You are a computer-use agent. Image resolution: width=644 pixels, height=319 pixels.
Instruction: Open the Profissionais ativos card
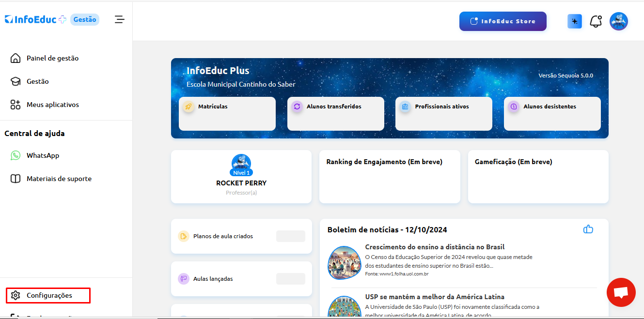point(444,114)
